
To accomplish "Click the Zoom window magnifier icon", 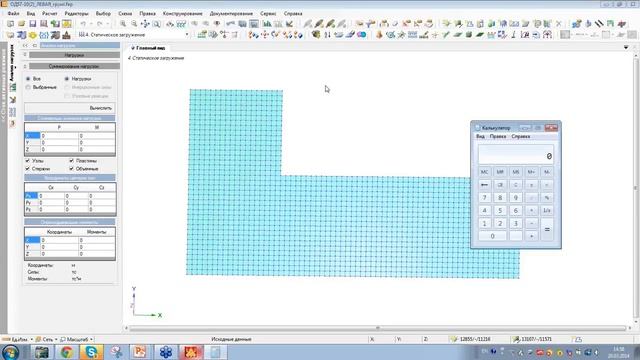I will point(156,24).
